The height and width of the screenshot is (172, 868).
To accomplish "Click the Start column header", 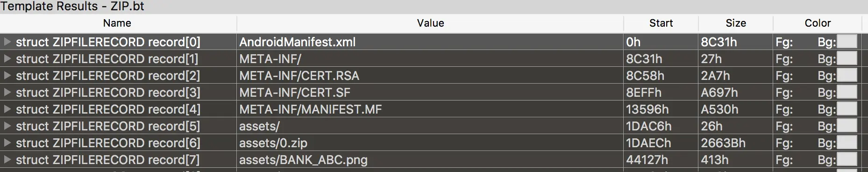I will coord(661,23).
